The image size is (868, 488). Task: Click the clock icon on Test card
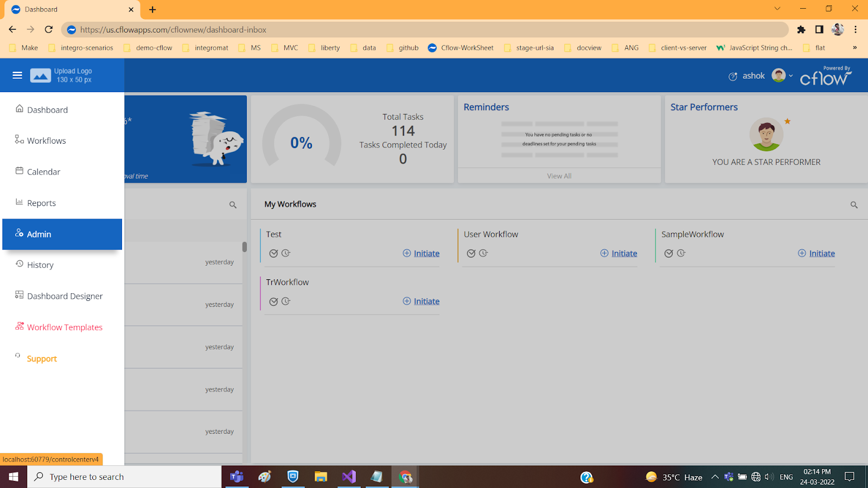[286, 253]
